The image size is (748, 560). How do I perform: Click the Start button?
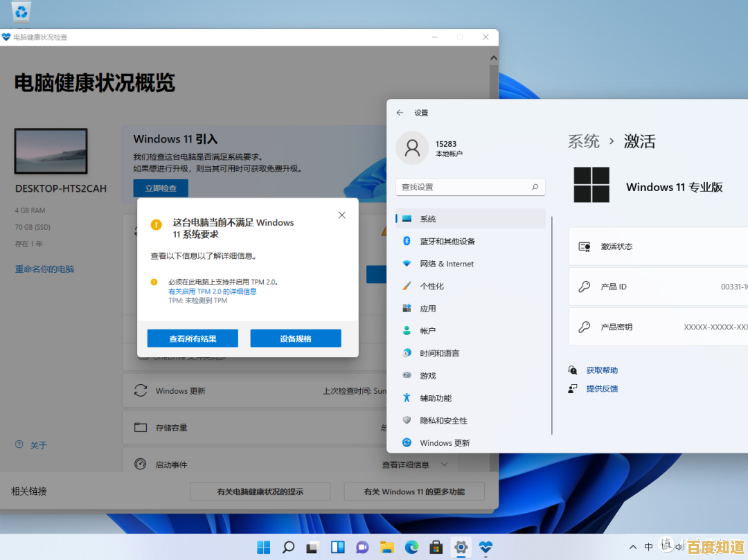pos(263,546)
